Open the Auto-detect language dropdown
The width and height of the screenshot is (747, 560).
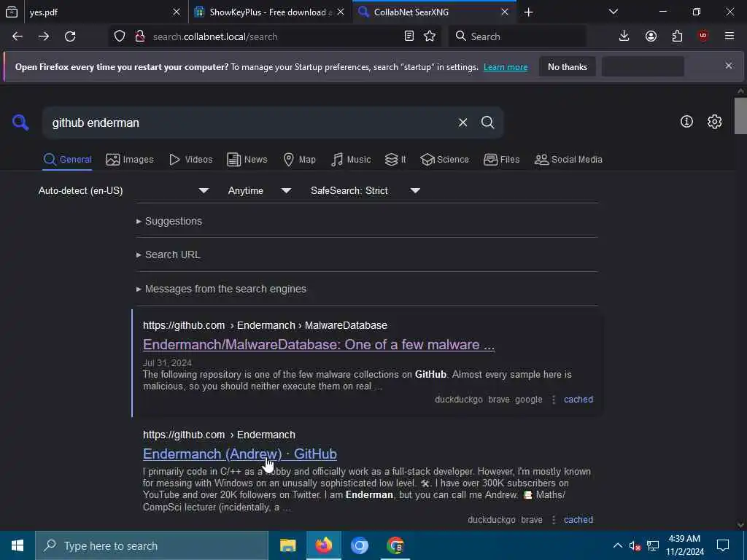pyautogui.click(x=124, y=190)
